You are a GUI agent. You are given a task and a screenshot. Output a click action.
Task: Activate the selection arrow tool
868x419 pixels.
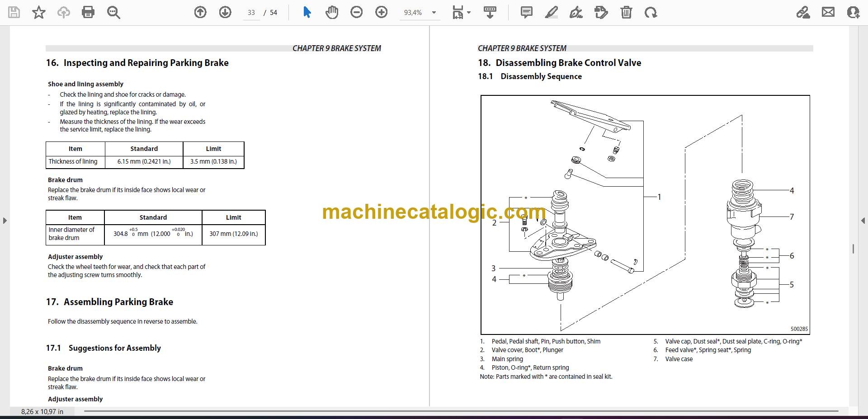point(307,12)
